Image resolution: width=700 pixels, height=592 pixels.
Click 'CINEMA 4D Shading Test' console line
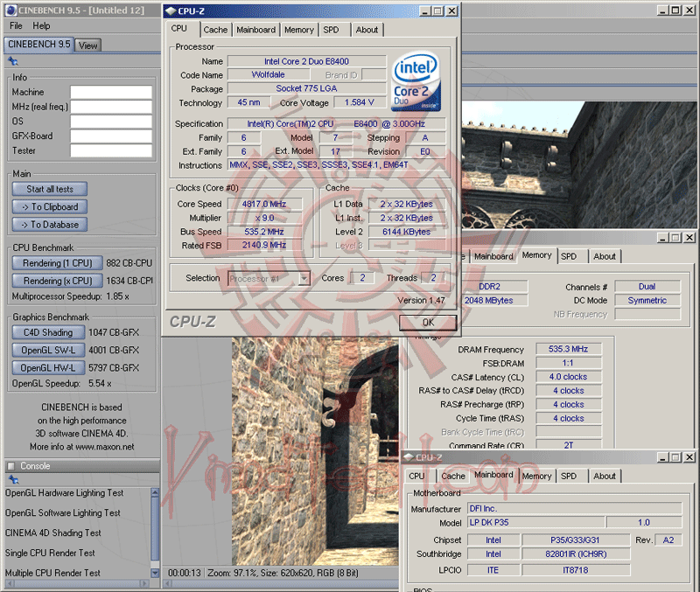[53, 533]
